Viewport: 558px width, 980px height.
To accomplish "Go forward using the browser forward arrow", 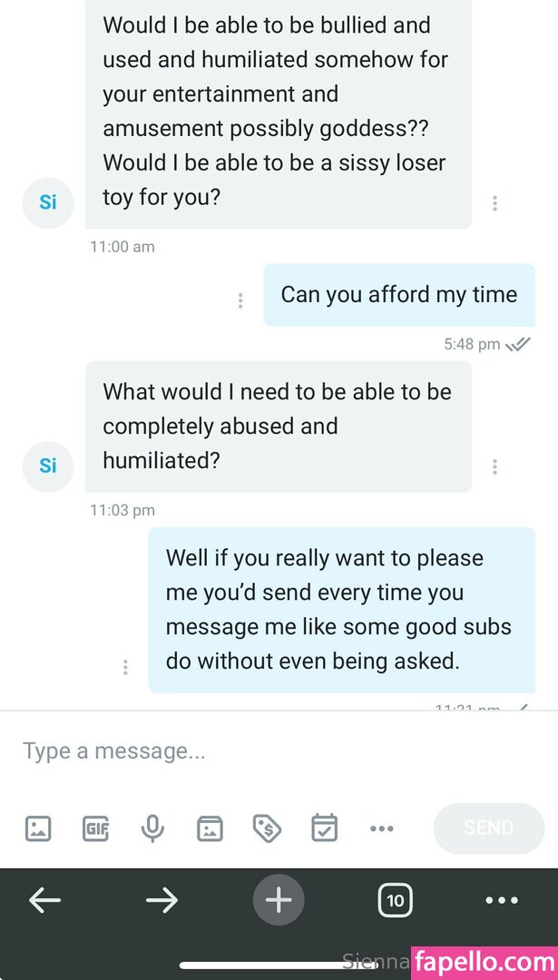I will pos(162,900).
